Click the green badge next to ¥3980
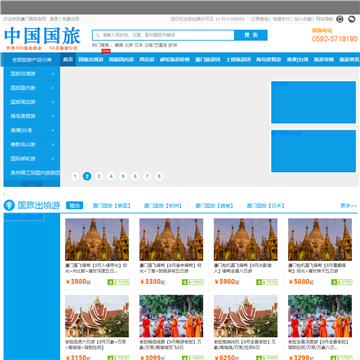This screenshot has width=360, height=360. [118, 282]
